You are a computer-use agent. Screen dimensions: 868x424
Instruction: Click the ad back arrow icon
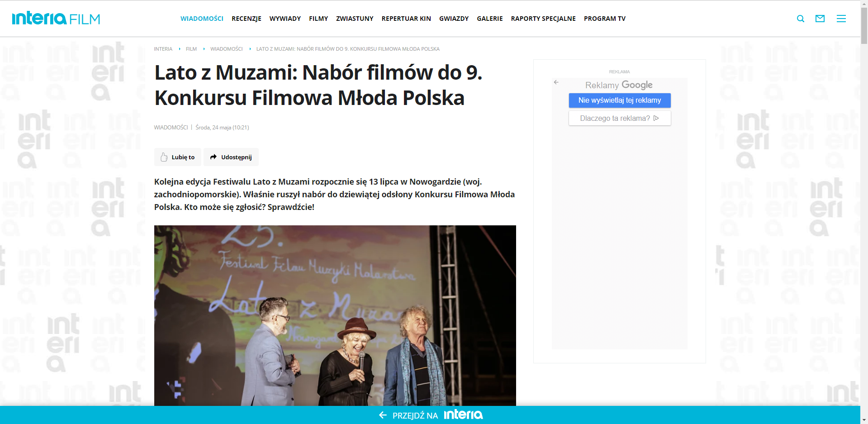(x=556, y=82)
